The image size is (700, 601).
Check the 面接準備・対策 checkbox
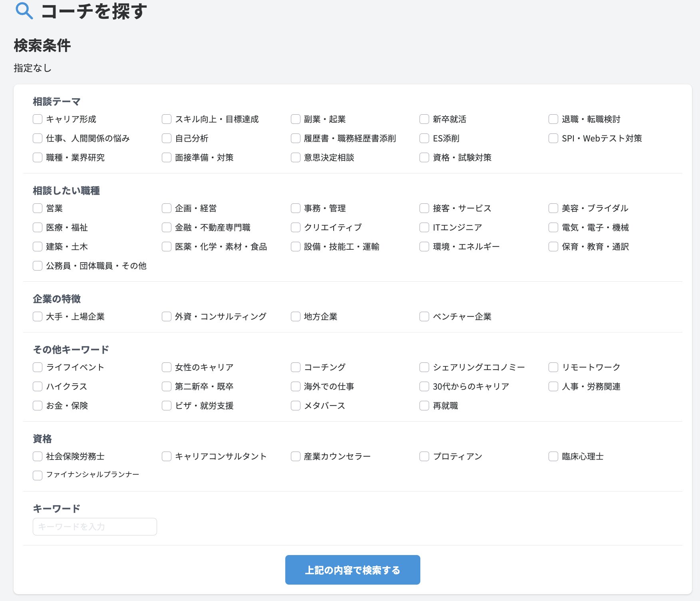click(167, 157)
